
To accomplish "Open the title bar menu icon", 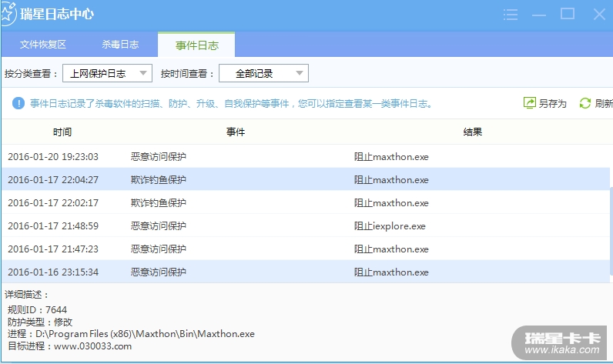I will point(511,15).
